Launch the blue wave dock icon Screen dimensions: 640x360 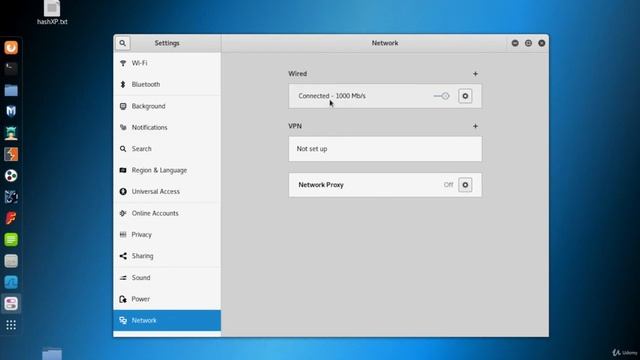coord(11,282)
